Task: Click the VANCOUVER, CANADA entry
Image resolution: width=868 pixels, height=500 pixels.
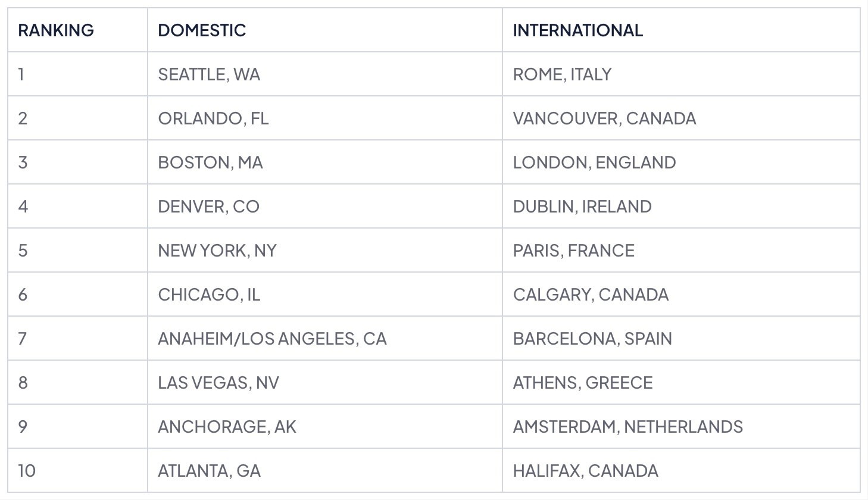Action: click(x=604, y=118)
